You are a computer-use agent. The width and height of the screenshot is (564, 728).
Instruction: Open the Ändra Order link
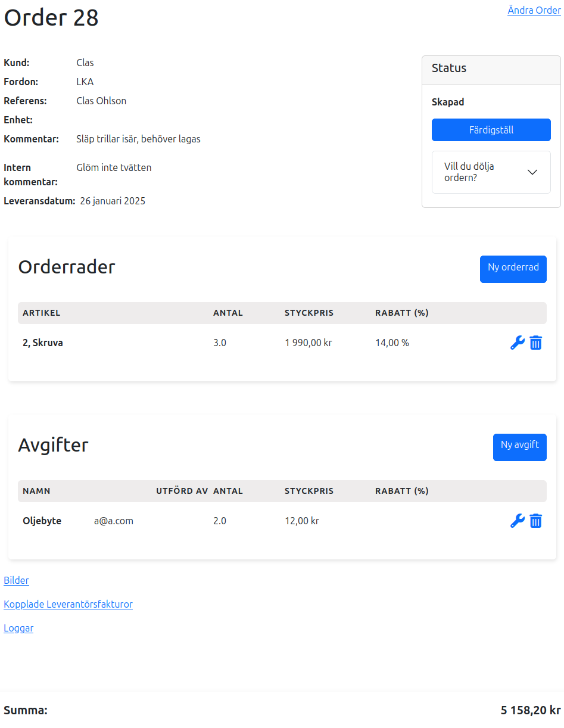tap(534, 10)
